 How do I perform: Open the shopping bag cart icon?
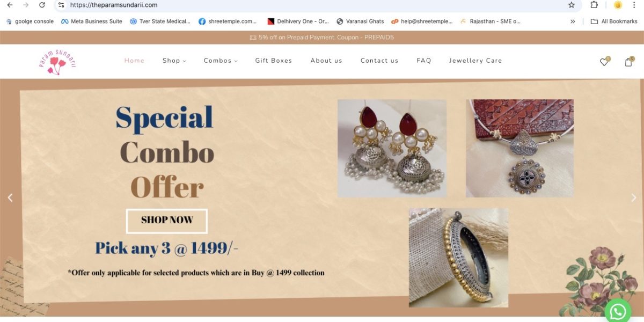(628, 62)
